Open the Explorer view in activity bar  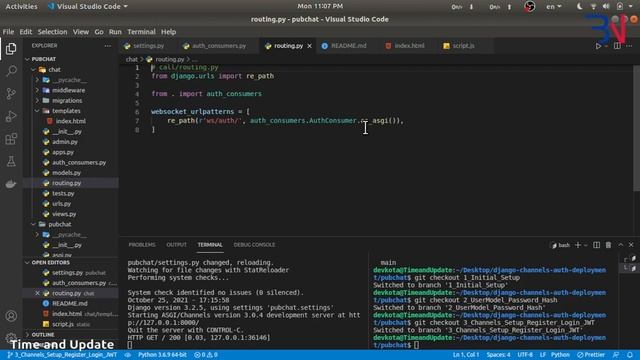[x=11, y=49]
